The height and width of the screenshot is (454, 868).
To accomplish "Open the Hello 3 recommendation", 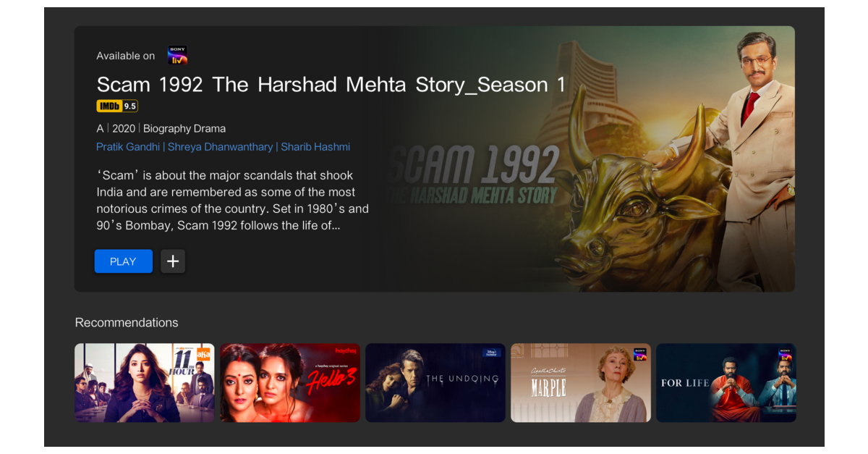I will click(x=290, y=382).
